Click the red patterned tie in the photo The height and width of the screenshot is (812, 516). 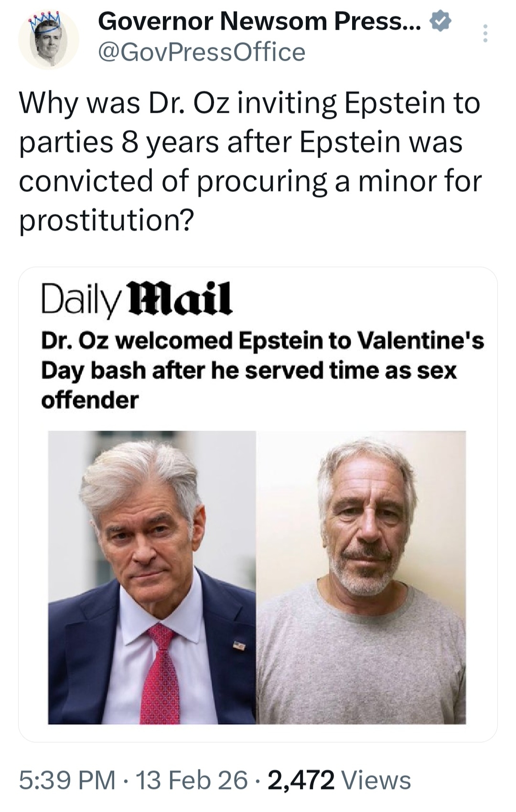(161, 673)
